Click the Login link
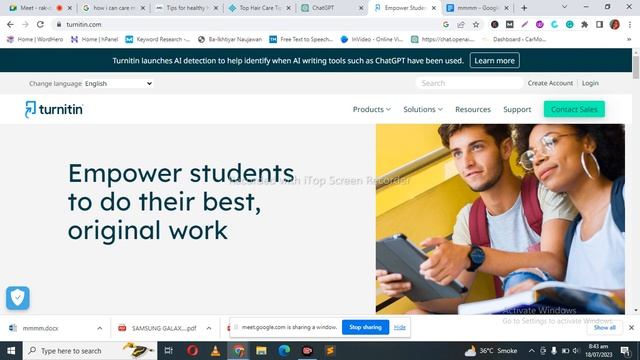Screen dimensions: 640x360 click(590, 83)
